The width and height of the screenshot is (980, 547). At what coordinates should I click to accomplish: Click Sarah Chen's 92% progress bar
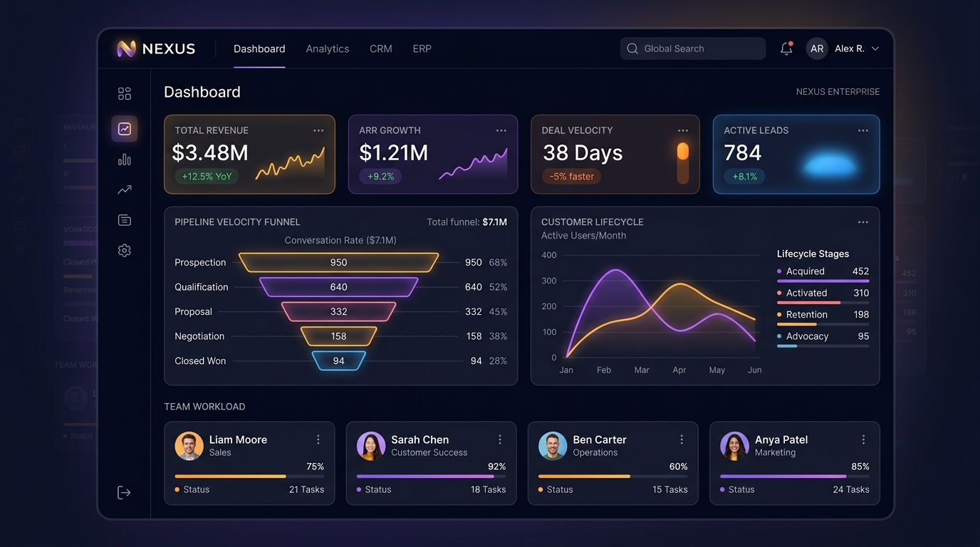pyautogui.click(x=431, y=476)
